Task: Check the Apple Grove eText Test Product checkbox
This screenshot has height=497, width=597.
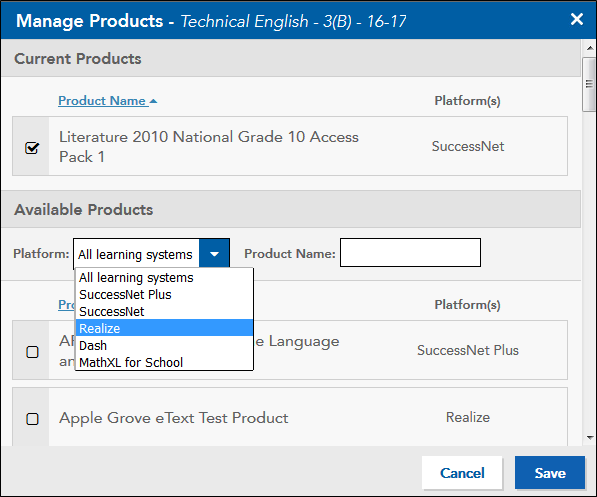Action: [32, 419]
